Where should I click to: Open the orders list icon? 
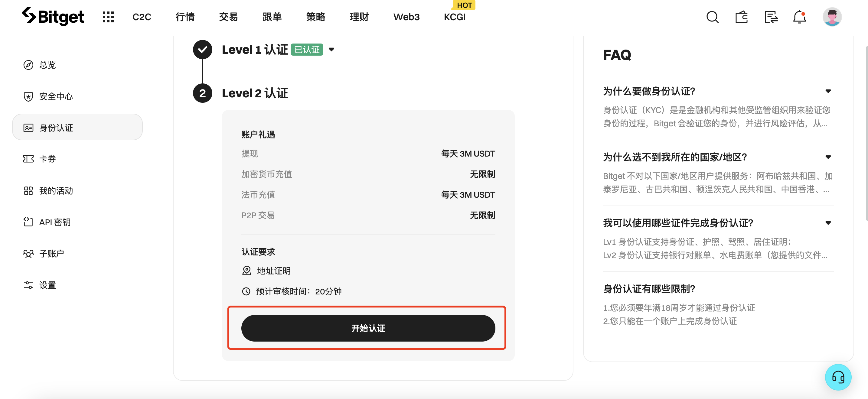pyautogui.click(x=771, y=17)
